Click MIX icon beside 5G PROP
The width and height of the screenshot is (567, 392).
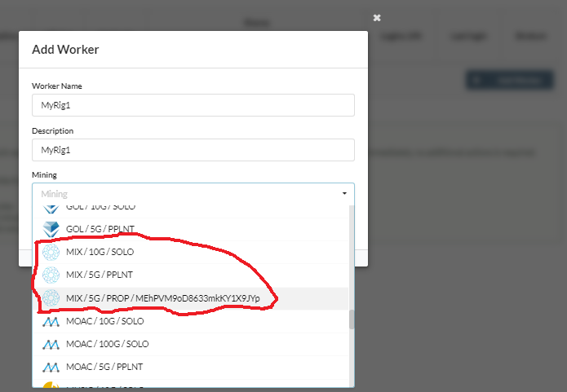coord(51,298)
